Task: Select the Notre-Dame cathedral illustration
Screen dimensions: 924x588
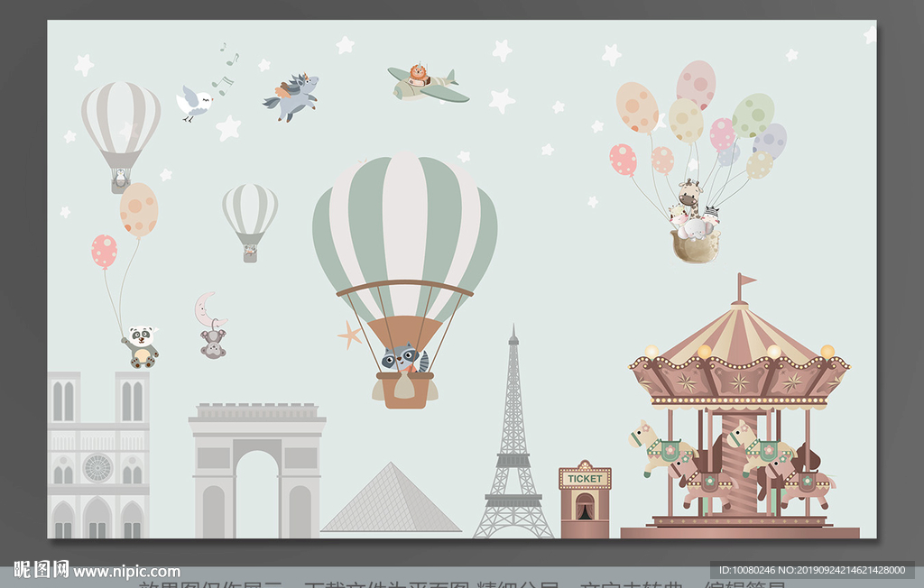Action: point(98,455)
